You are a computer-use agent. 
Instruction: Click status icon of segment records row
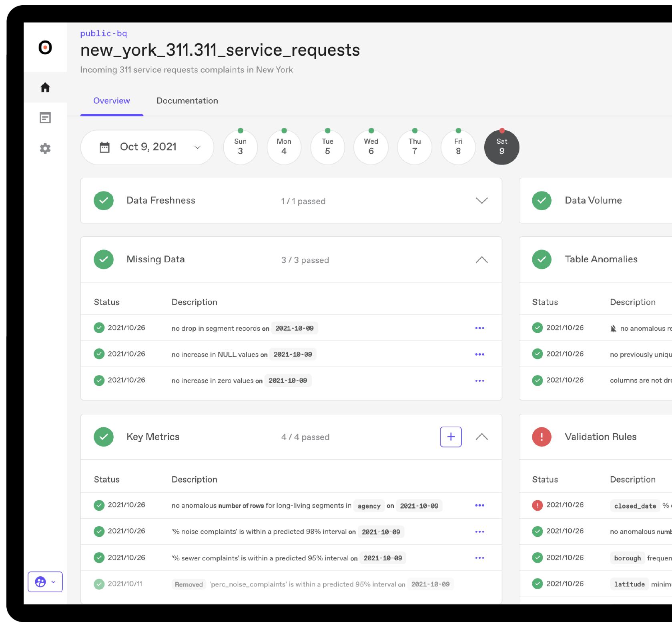(x=99, y=328)
